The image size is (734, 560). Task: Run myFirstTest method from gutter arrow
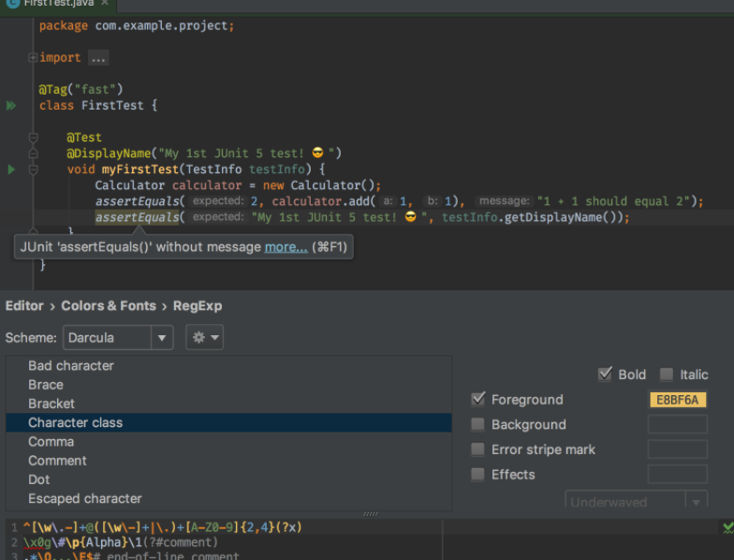[11, 169]
